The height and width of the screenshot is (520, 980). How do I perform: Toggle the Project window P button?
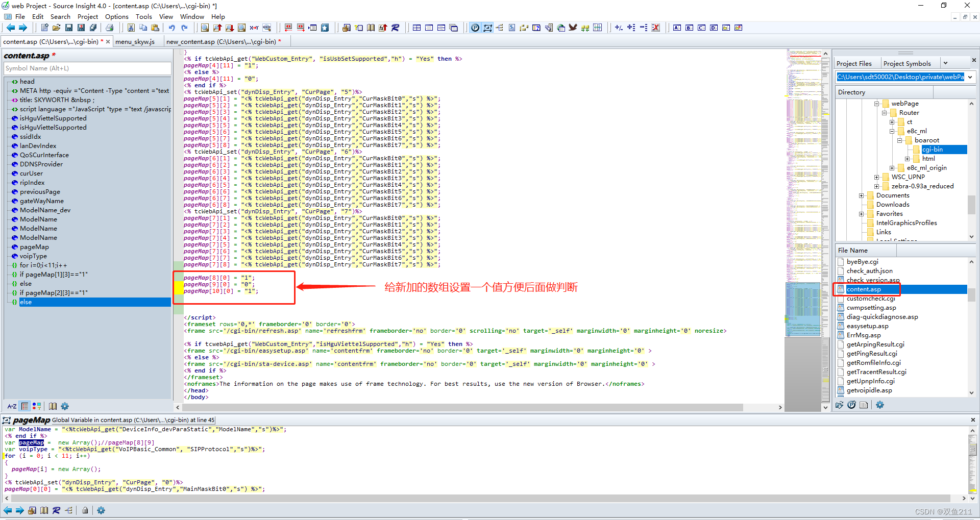coord(475,28)
